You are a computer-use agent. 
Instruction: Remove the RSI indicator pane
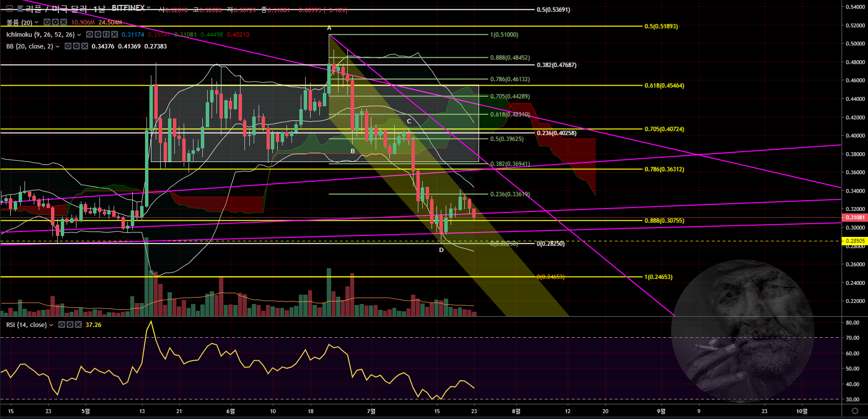tap(78, 325)
